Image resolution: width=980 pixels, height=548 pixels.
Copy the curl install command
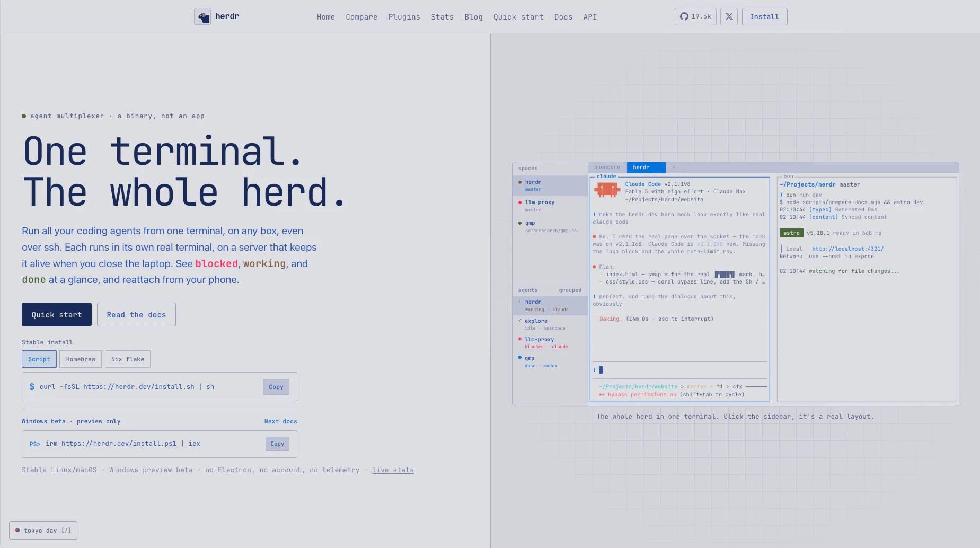point(276,387)
